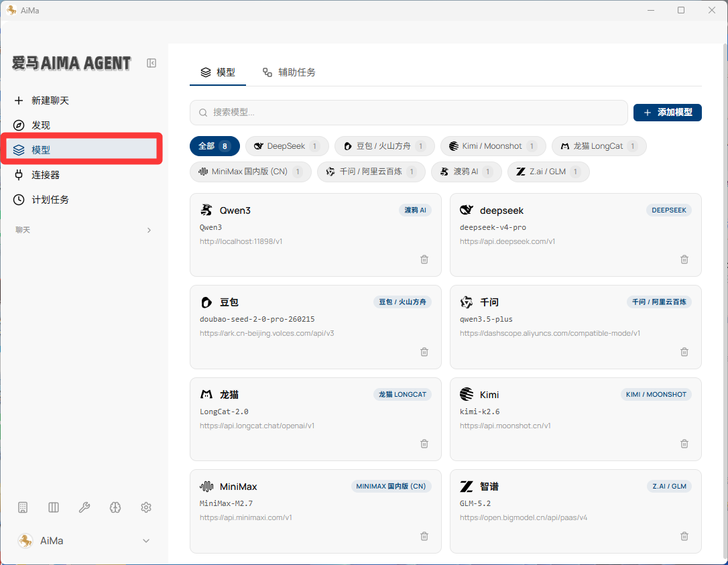Expand the 聊天 chat list chevron

pos(149,231)
